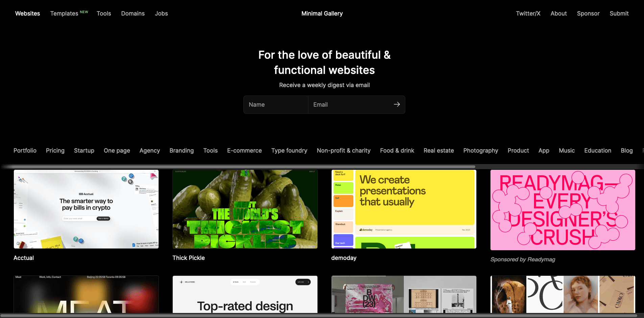Filter by Food & drink category

[x=397, y=151]
